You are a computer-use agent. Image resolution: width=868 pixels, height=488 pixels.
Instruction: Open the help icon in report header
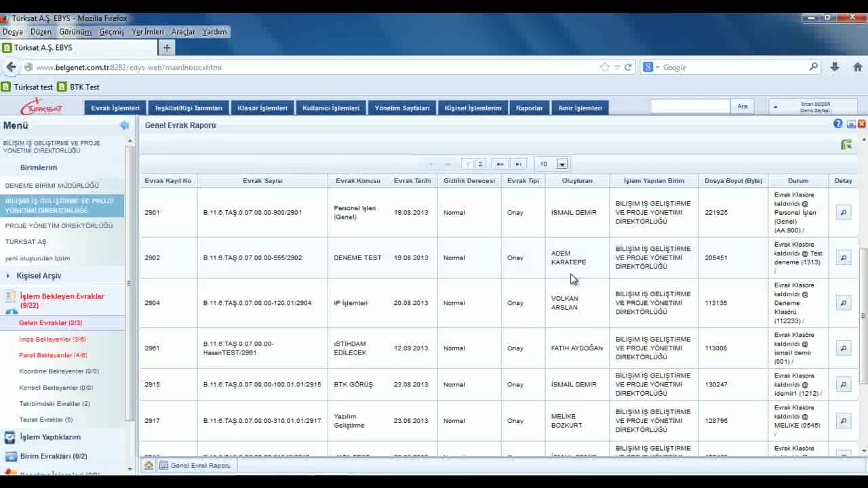click(838, 124)
